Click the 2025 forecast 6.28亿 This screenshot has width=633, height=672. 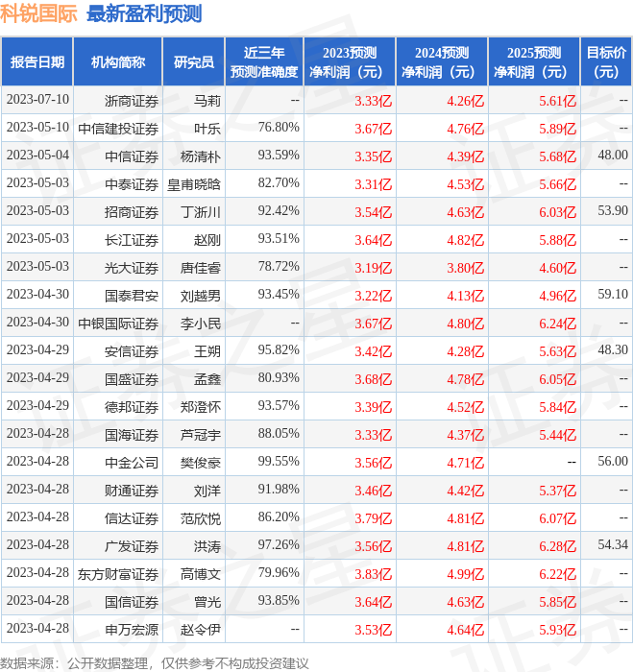point(557,547)
